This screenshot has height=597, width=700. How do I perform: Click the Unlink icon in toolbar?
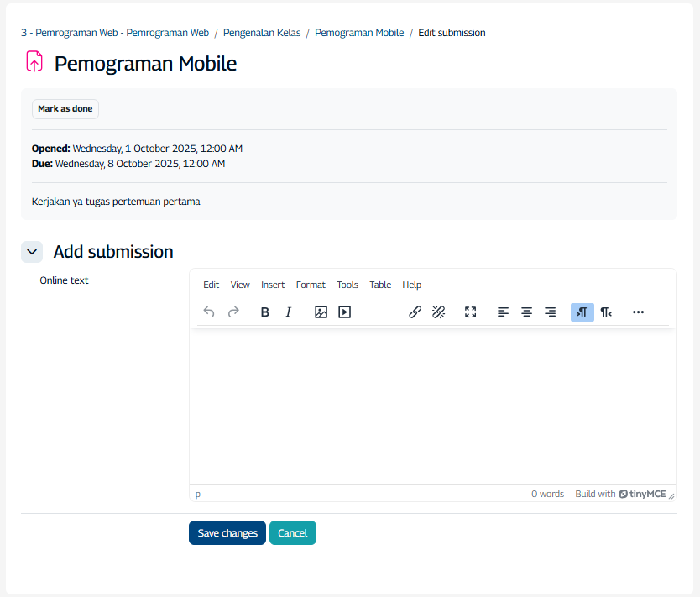438,312
